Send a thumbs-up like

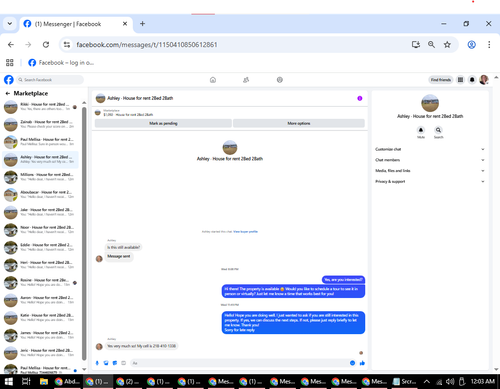click(362, 363)
